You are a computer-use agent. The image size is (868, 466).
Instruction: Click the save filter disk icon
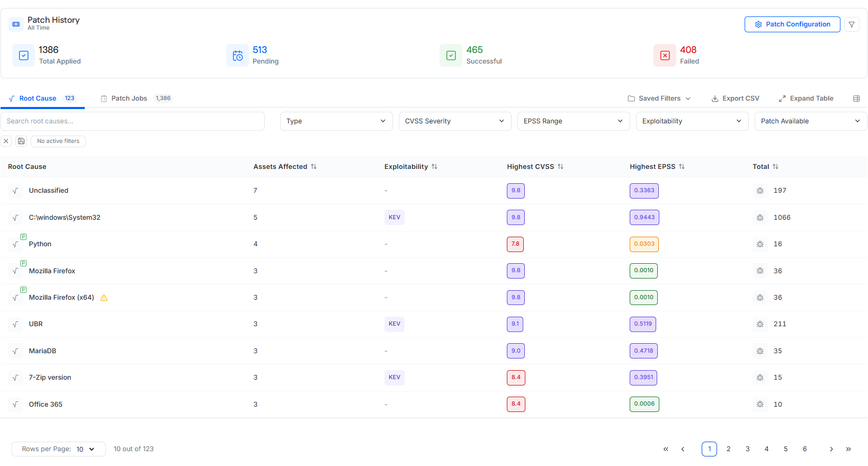(21, 141)
